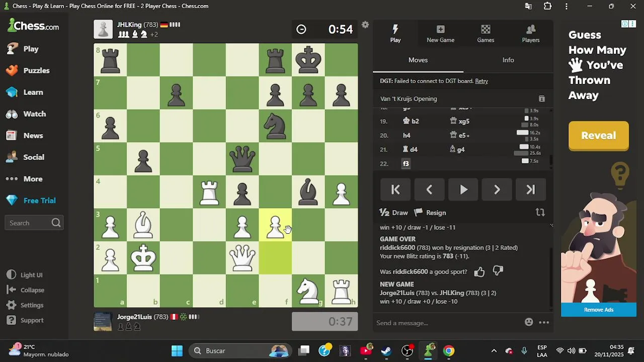Open the emoji picker in chat

tap(529, 322)
